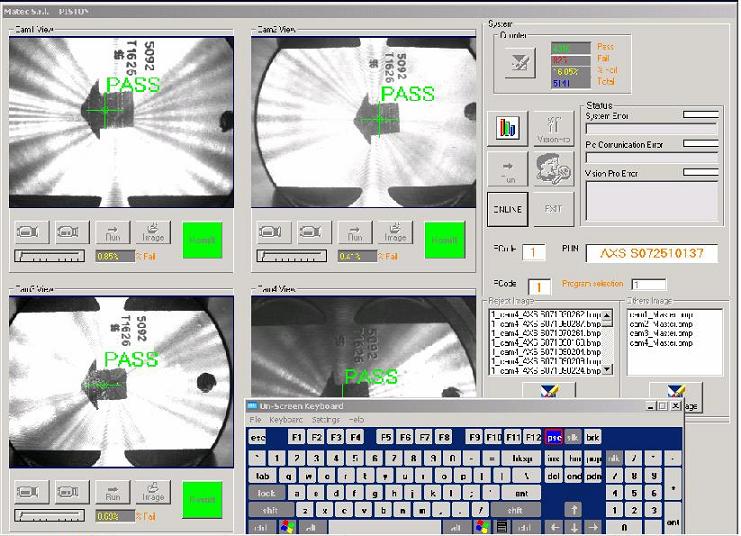
Task: Click the counter reset icon in Counter panel
Action: [519, 64]
